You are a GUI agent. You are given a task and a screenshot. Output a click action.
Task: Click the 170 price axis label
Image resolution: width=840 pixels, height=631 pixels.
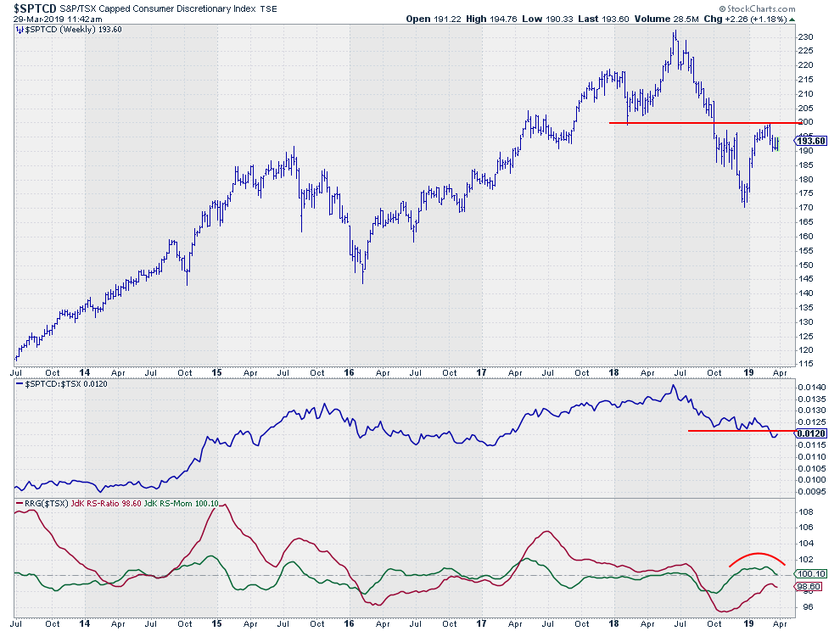(805, 208)
